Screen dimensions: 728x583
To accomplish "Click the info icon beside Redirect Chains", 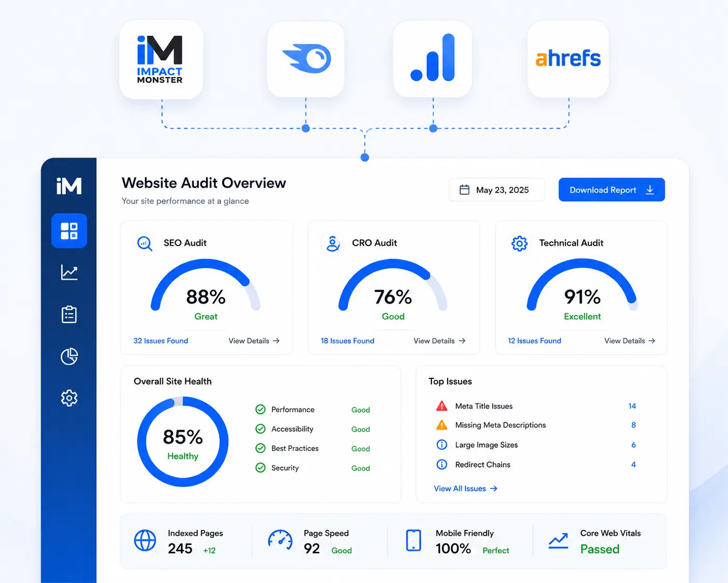I will click(442, 465).
